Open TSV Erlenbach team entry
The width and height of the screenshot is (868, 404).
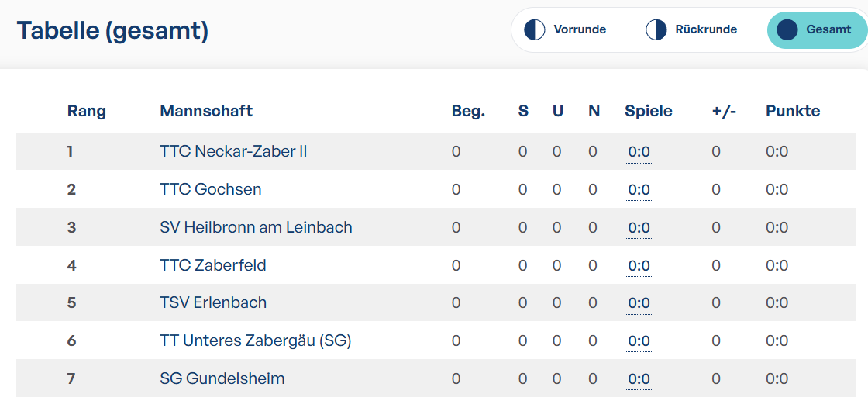click(213, 302)
